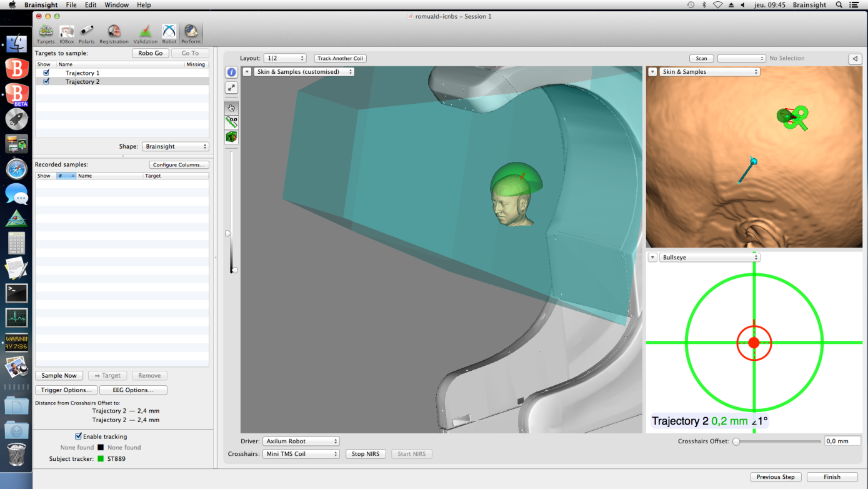
Task: Open the Targets step in toolbar
Action: (46, 34)
